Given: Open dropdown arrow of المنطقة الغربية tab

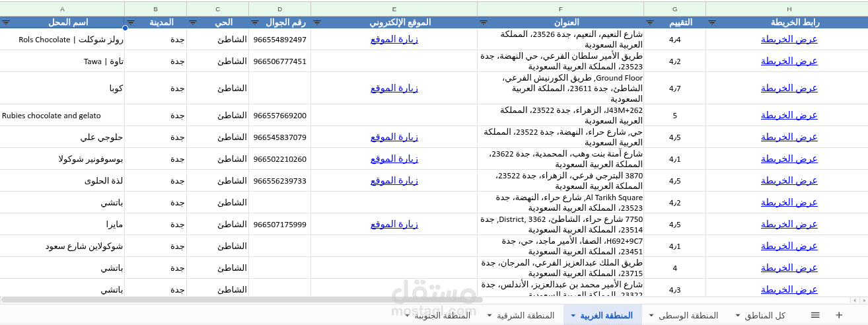Looking at the screenshot, I should (x=573, y=316).
